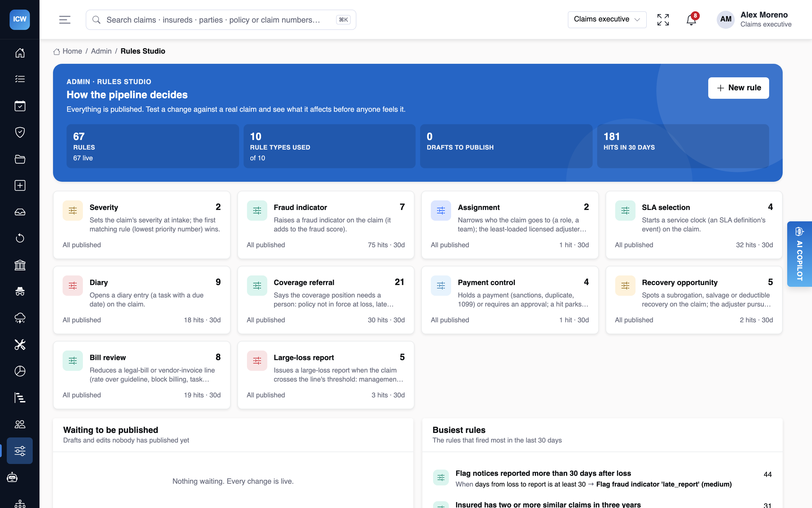Open the Home icon in sidebar
The width and height of the screenshot is (812, 508).
(x=20, y=53)
